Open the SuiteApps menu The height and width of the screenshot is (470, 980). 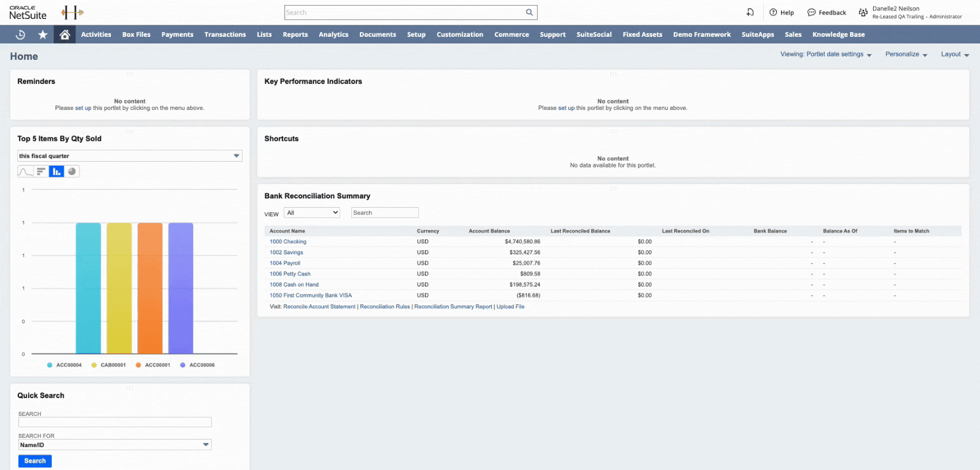757,35
